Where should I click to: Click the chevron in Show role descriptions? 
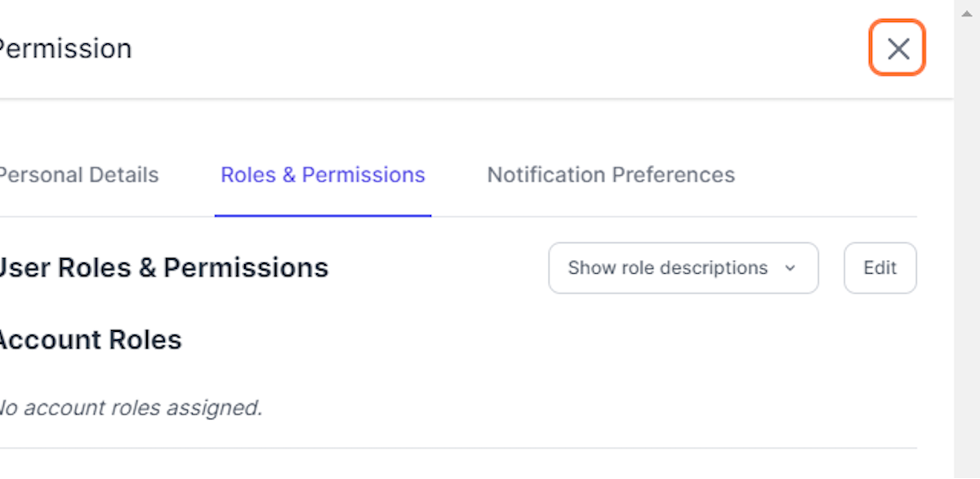click(790, 268)
